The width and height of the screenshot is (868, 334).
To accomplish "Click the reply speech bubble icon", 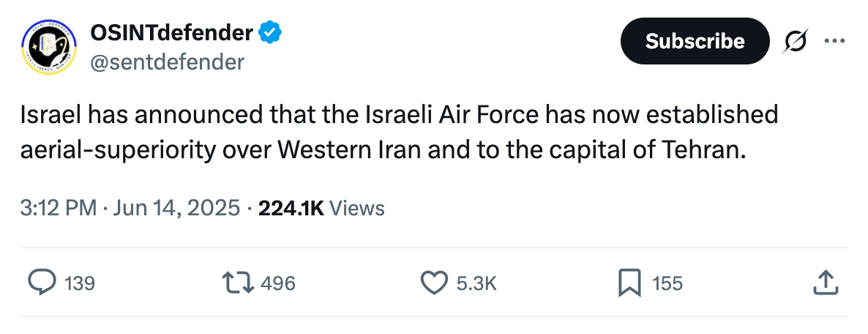I will tap(42, 283).
